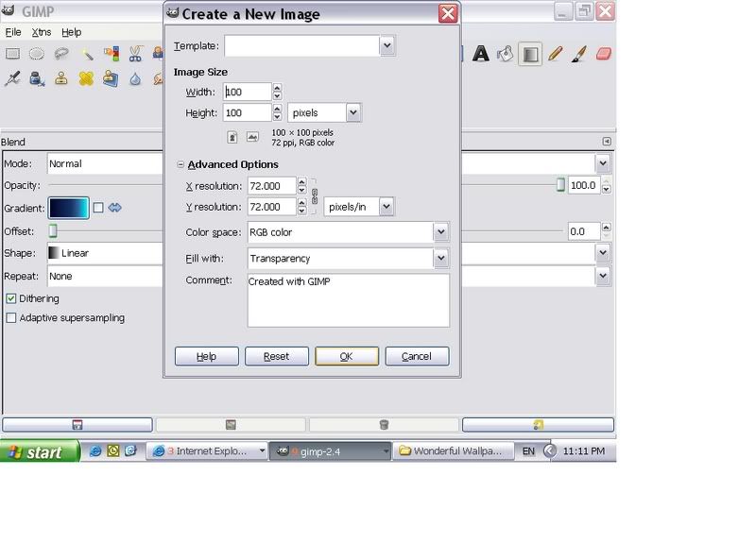Click the Offset slider handle
The width and height of the screenshot is (756, 560).
point(53,231)
